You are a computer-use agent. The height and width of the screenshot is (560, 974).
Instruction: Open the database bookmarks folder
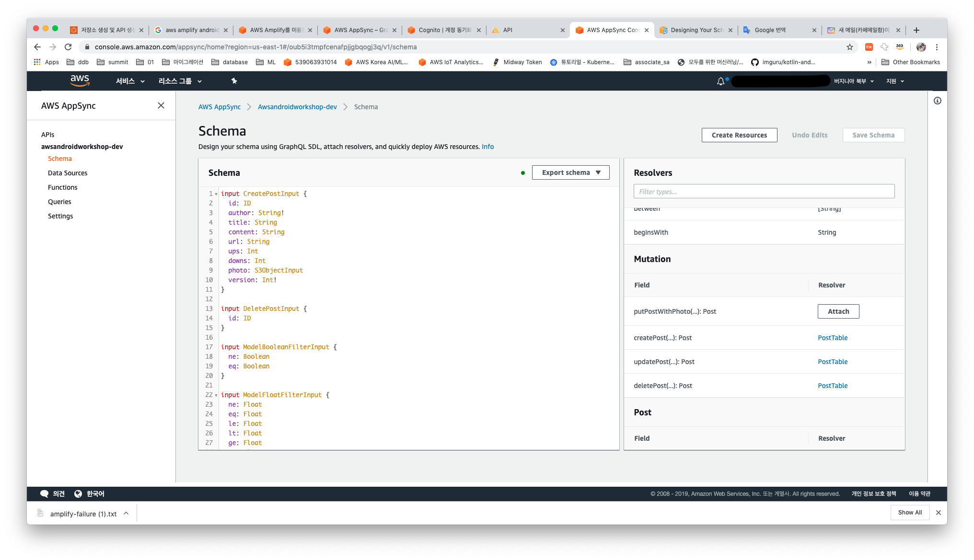[x=230, y=62]
